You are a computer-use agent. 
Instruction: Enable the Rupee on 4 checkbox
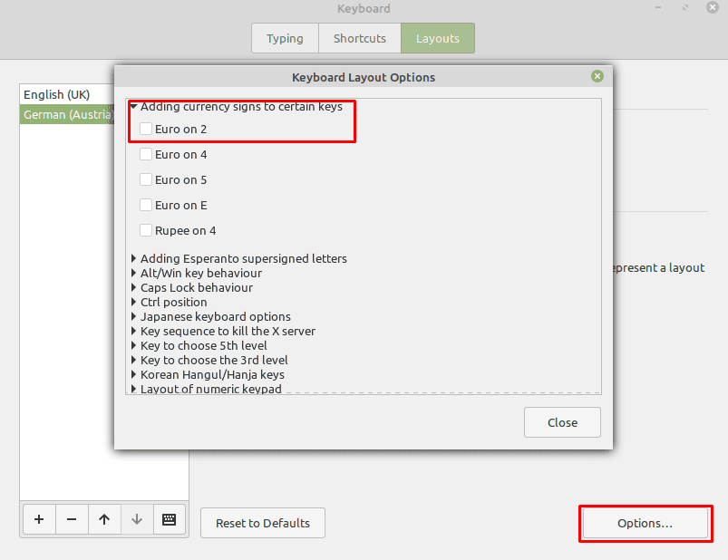point(146,230)
